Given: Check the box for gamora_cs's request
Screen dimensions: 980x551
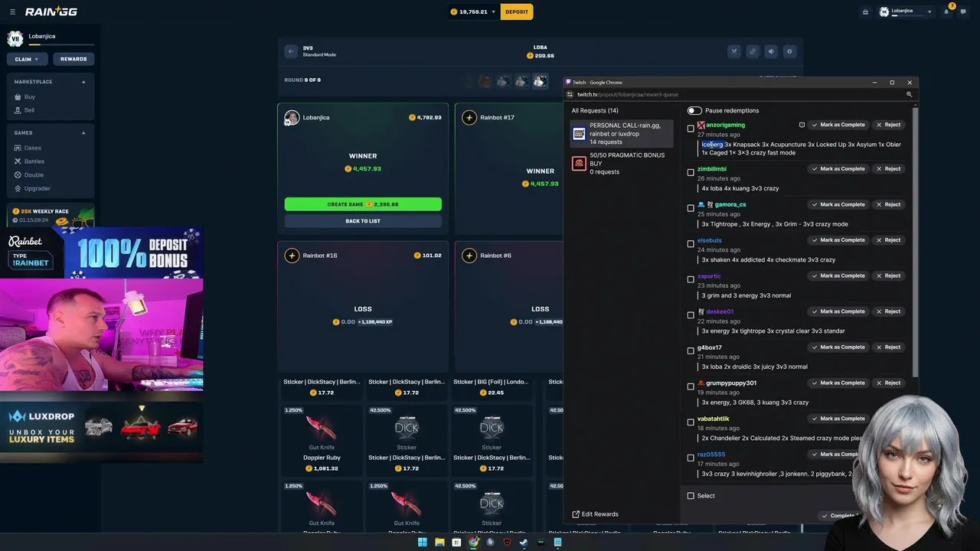Looking at the screenshot, I should click(691, 208).
